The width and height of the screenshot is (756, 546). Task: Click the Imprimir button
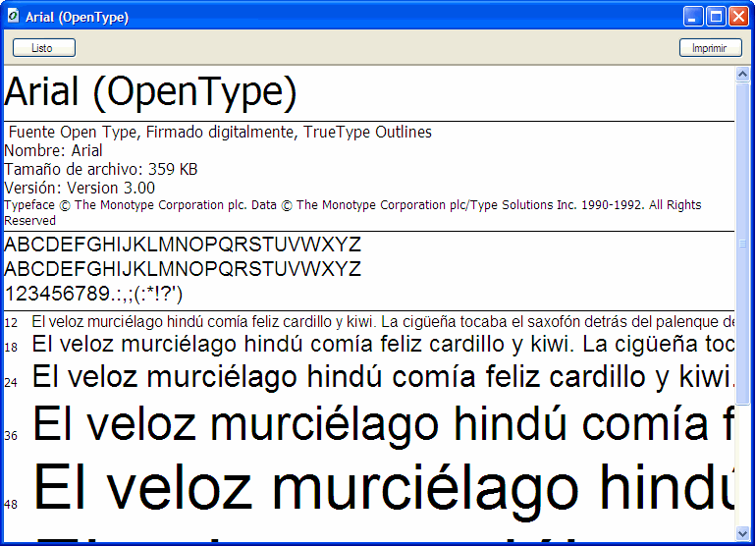coord(710,48)
